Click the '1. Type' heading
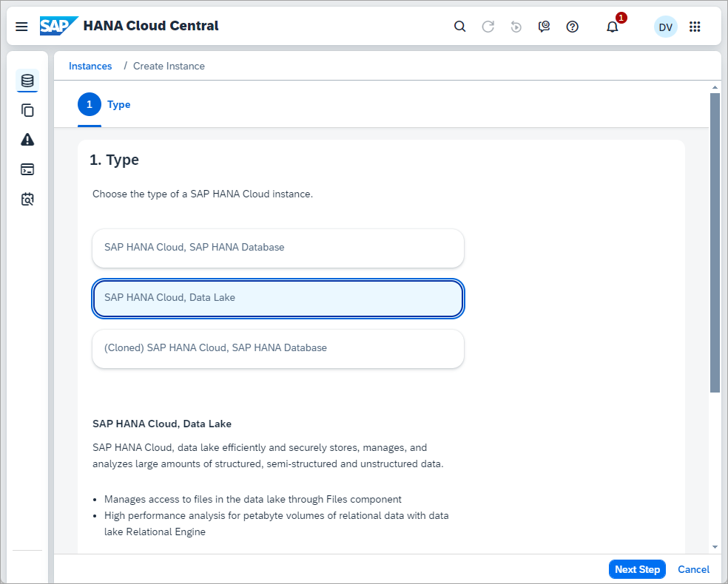 [x=114, y=160]
